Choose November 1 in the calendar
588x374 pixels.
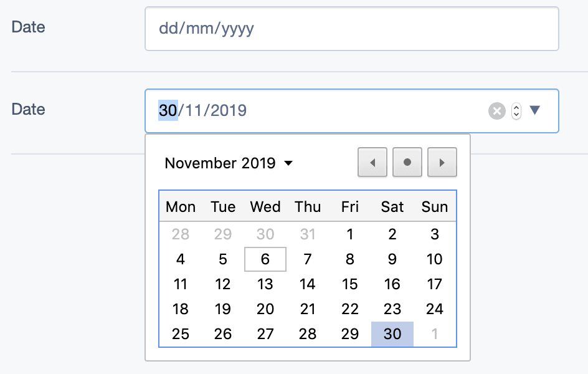[350, 234]
